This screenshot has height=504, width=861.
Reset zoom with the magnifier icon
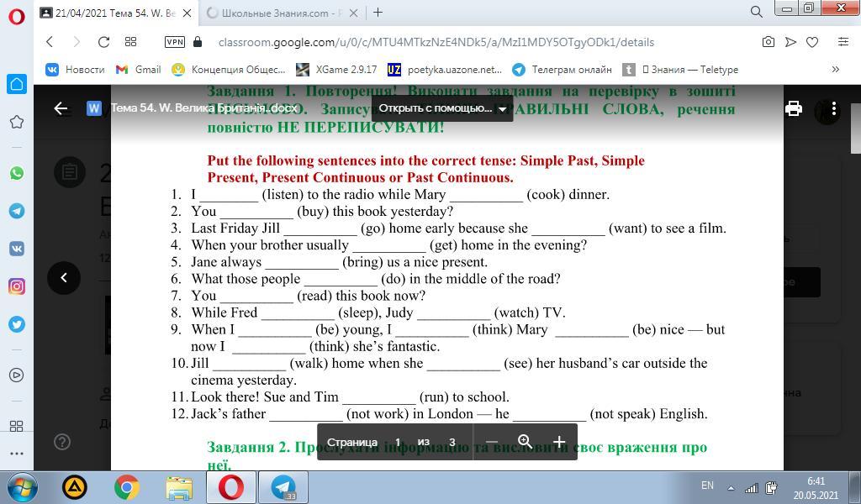(525, 442)
